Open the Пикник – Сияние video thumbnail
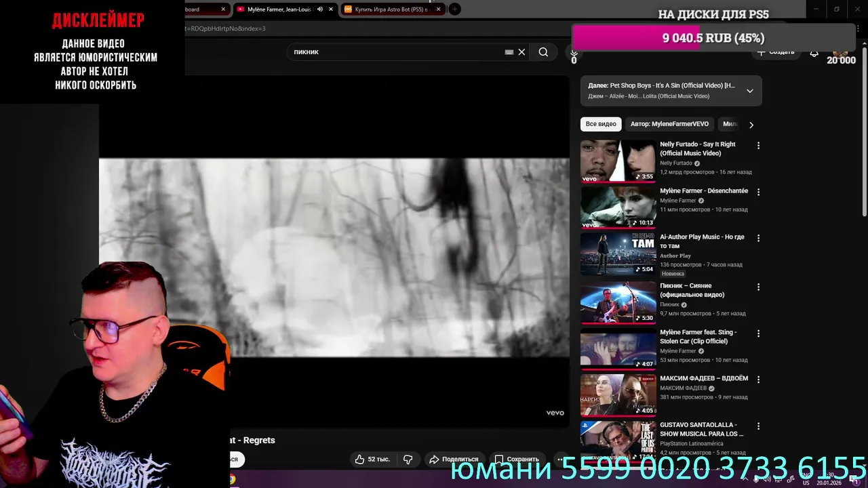 [x=618, y=302]
